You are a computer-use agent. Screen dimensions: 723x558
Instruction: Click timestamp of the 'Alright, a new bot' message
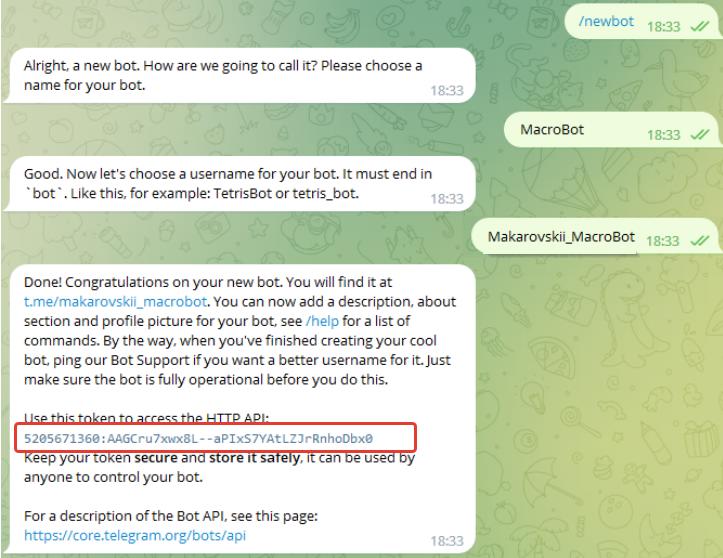447,90
